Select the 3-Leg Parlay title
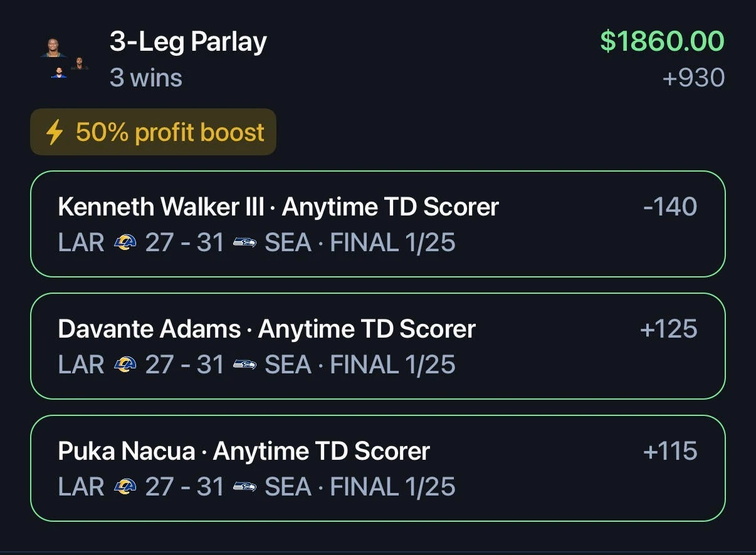 click(188, 42)
